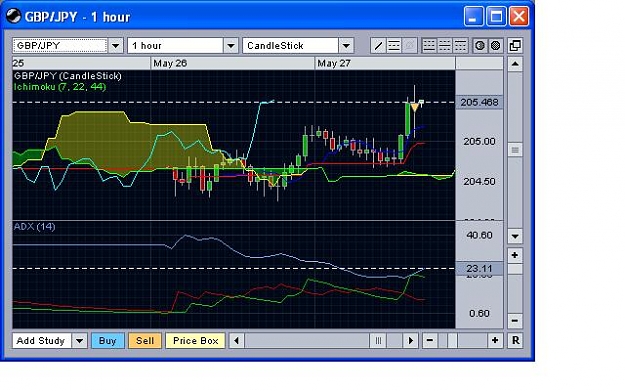Open the Add Study dropdown arrow
This screenshot has height=391, width=625.
(80, 341)
